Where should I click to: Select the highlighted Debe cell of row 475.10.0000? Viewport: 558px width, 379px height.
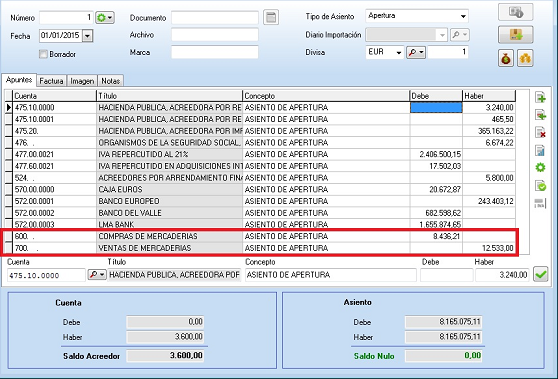click(x=436, y=107)
